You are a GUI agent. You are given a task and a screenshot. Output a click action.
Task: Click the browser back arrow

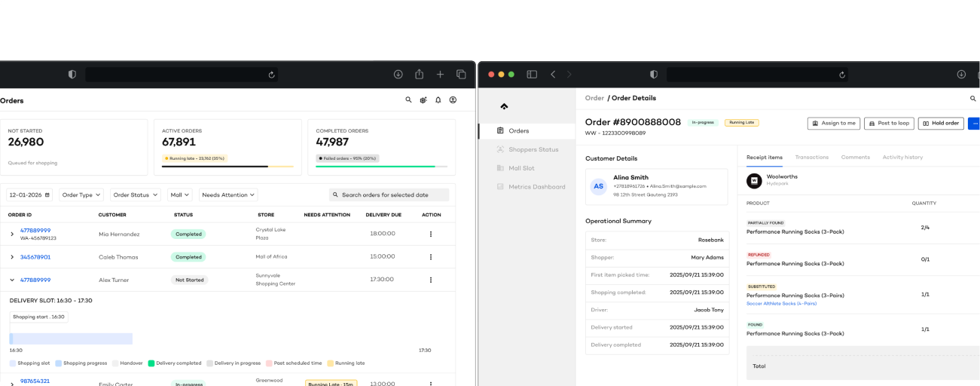click(553, 75)
